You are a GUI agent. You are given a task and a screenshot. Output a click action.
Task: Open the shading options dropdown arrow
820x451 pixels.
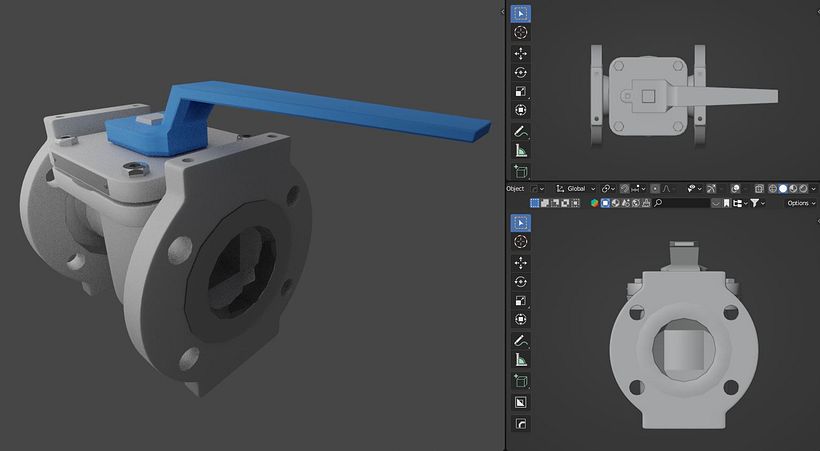(x=814, y=188)
